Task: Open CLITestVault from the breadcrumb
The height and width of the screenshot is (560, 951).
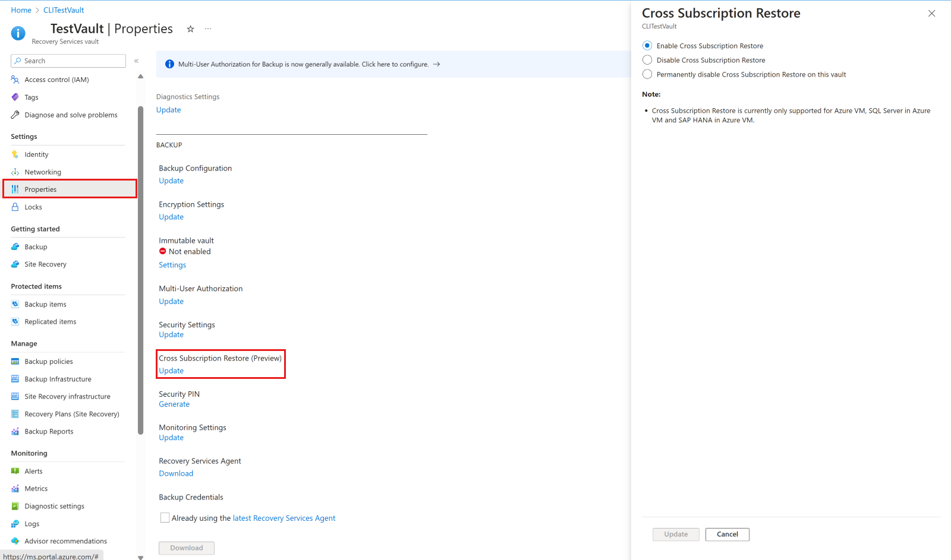Action: (x=63, y=10)
